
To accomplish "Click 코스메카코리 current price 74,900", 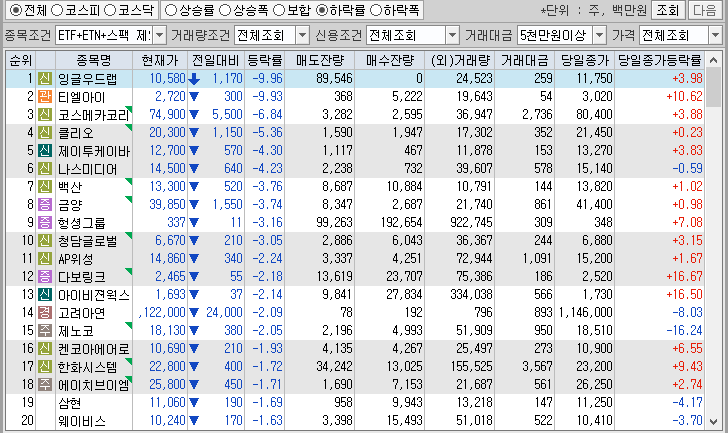I will coord(167,115).
